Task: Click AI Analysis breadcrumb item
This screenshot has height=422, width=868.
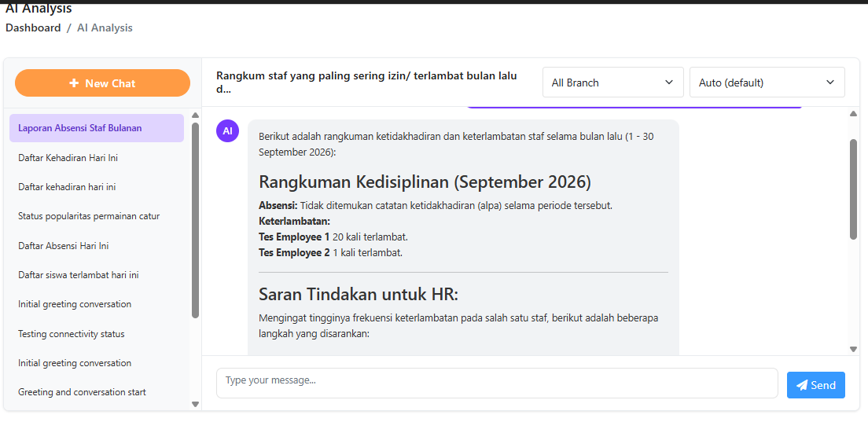Action: point(105,28)
